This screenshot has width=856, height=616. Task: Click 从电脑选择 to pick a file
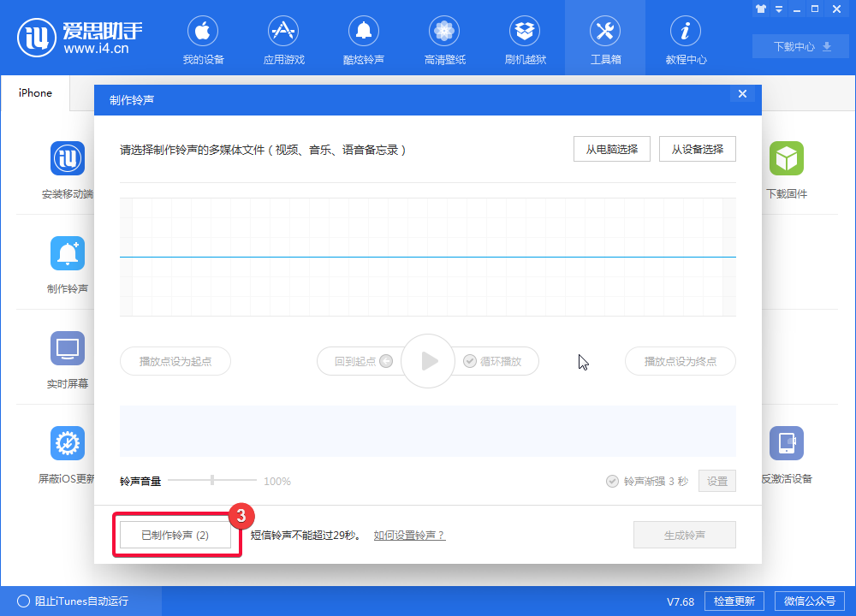click(x=612, y=148)
